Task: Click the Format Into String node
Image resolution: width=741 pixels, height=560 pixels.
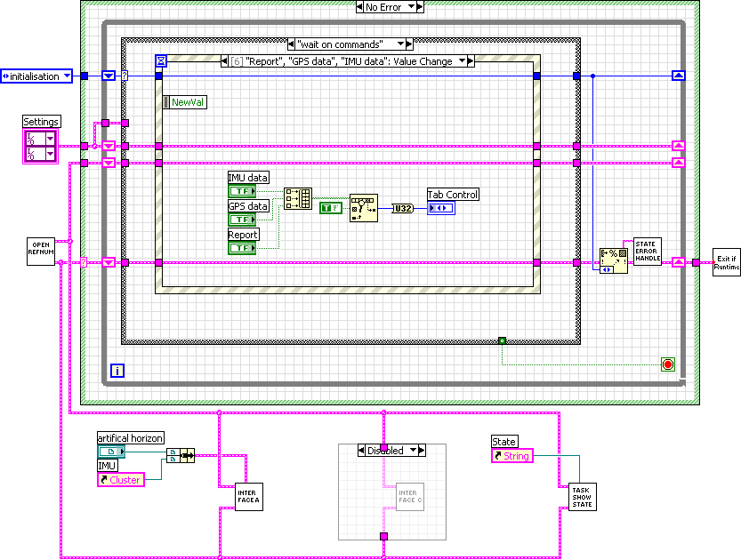Action: 614,260
